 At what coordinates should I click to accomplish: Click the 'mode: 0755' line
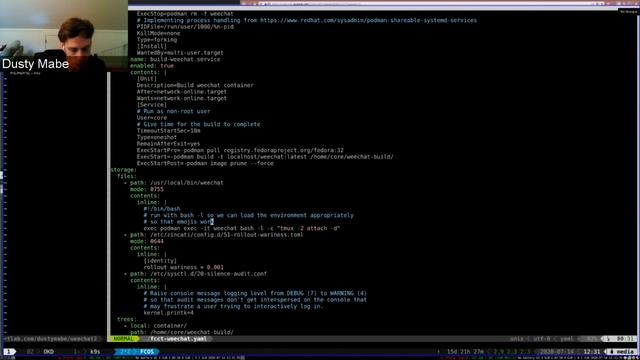tap(147, 189)
